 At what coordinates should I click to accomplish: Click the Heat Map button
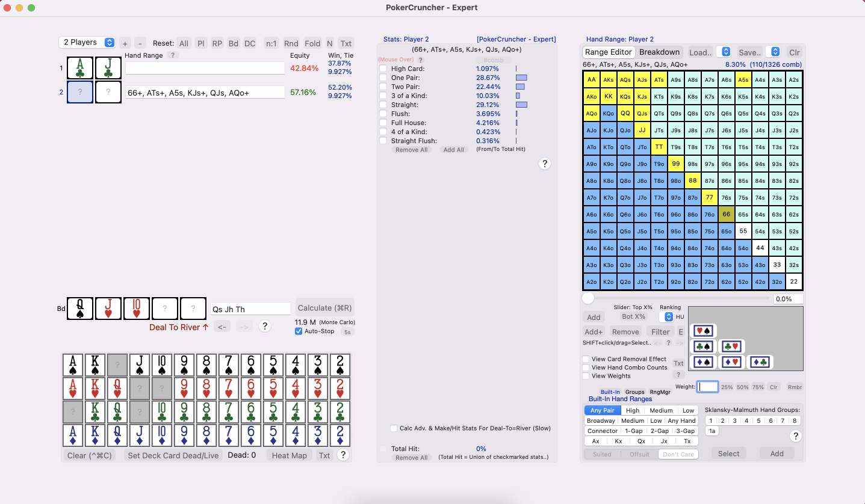tap(290, 455)
